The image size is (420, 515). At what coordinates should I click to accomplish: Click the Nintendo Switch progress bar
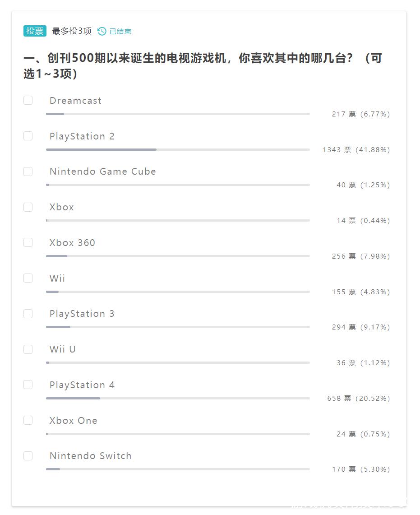point(177,469)
